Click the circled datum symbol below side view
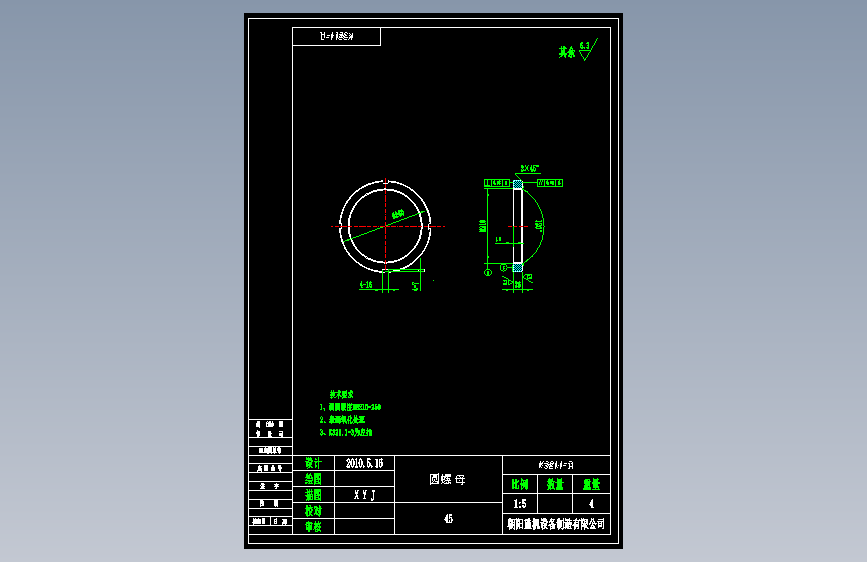The height and width of the screenshot is (562, 867). coord(488,272)
